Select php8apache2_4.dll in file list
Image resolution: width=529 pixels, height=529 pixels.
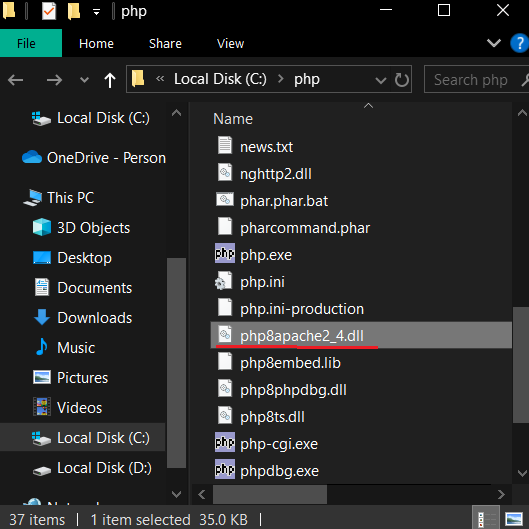(361, 335)
